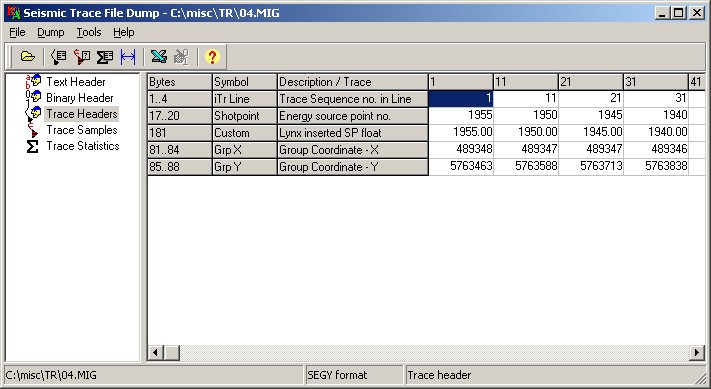The image size is (711, 389).
Task: Click 'Group Coordinate - X' description
Action: point(353,150)
